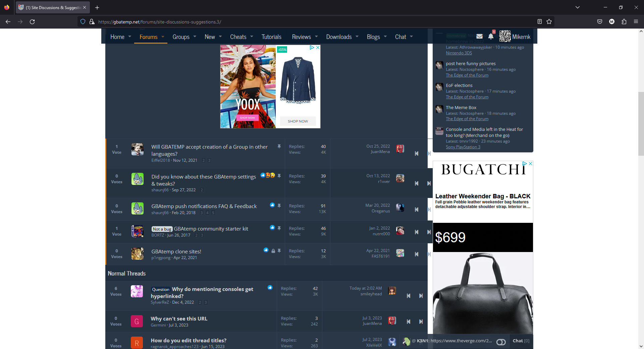
Task: Expand the New menu dropdown arrow
Action: tap(220, 37)
